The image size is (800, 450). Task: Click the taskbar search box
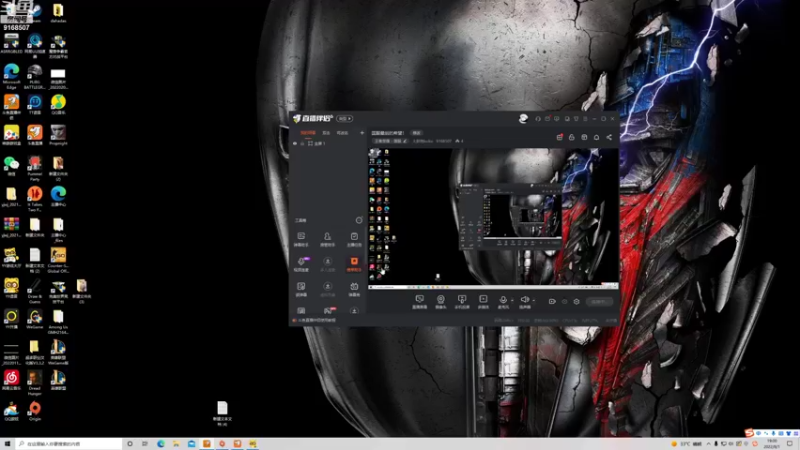(x=69, y=444)
